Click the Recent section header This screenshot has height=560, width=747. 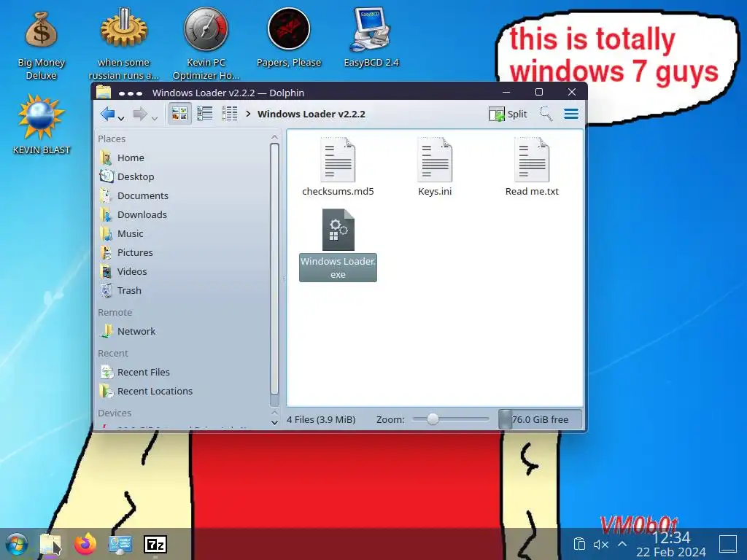tap(113, 354)
